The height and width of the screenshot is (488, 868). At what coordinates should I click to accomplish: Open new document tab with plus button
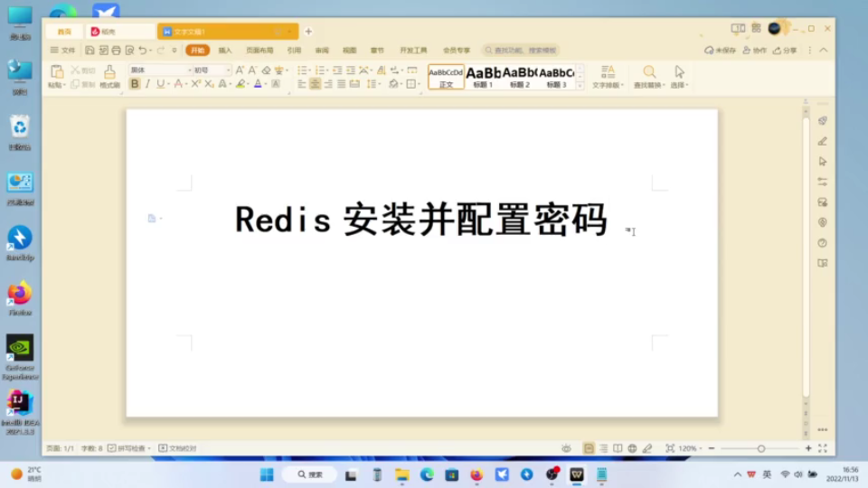(x=308, y=32)
